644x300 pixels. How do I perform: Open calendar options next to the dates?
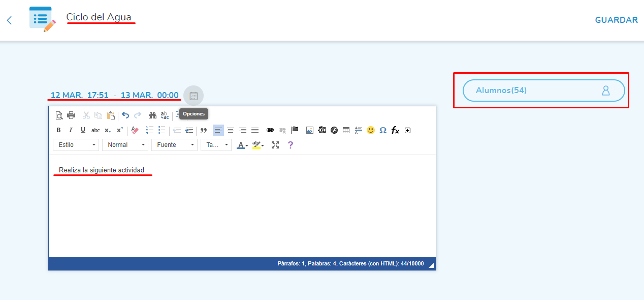click(x=194, y=96)
